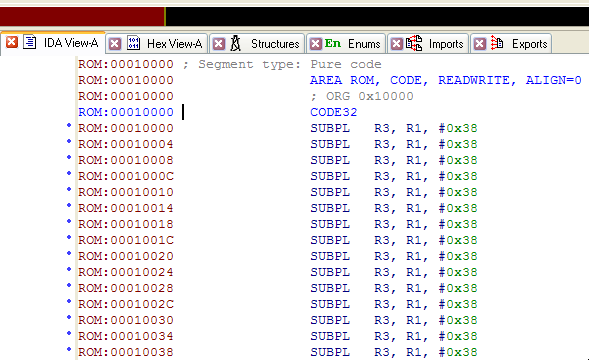The height and width of the screenshot is (360, 589).
Task: Close the IDA View-A tab
Action: 12,42
